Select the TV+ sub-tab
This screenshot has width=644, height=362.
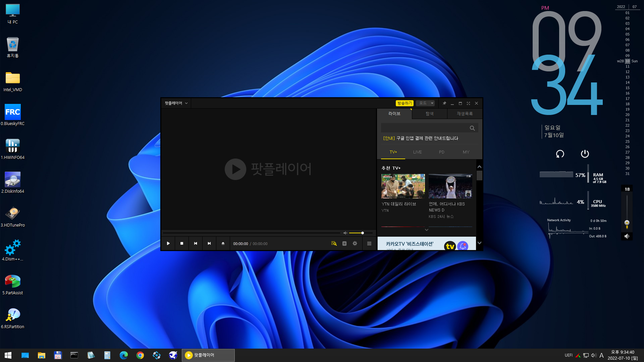[393, 152]
